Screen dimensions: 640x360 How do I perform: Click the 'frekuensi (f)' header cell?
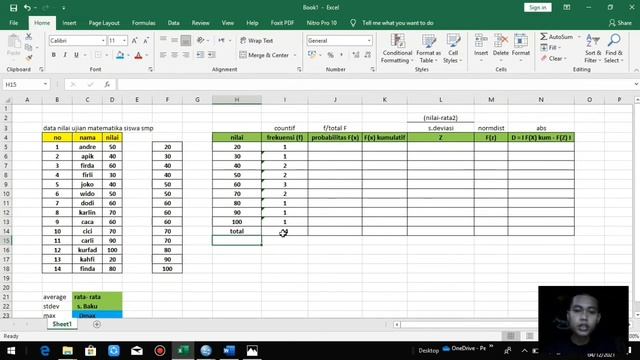coord(284,138)
